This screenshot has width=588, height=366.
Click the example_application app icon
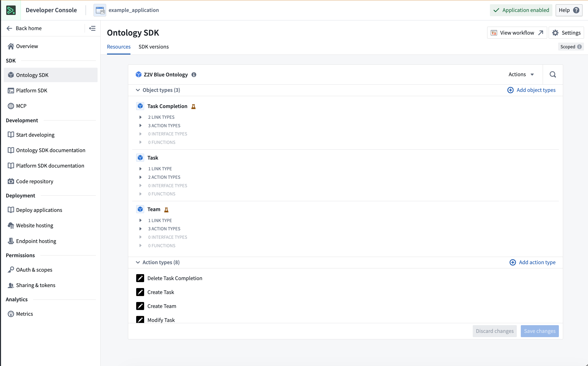(100, 10)
